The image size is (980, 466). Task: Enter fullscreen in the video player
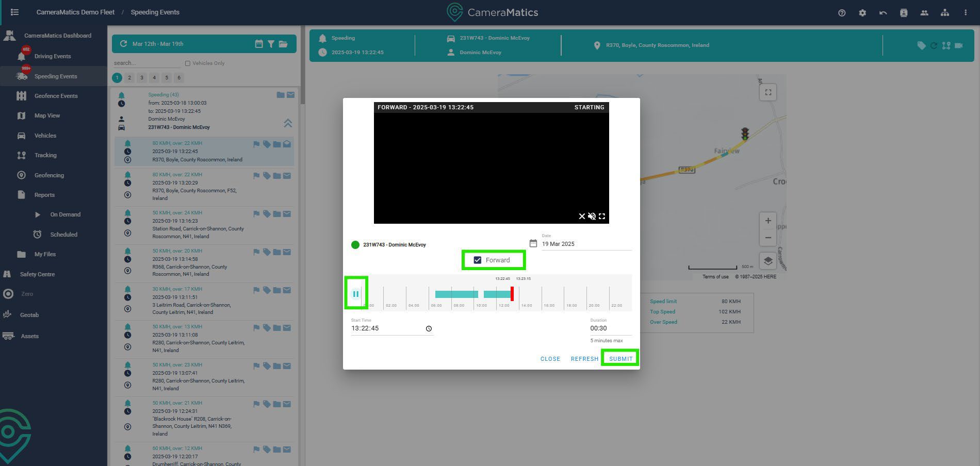[x=602, y=217]
